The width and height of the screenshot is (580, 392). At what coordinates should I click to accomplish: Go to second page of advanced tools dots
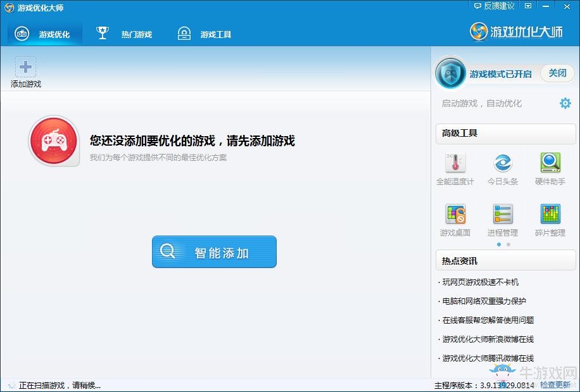pos(508,244)
